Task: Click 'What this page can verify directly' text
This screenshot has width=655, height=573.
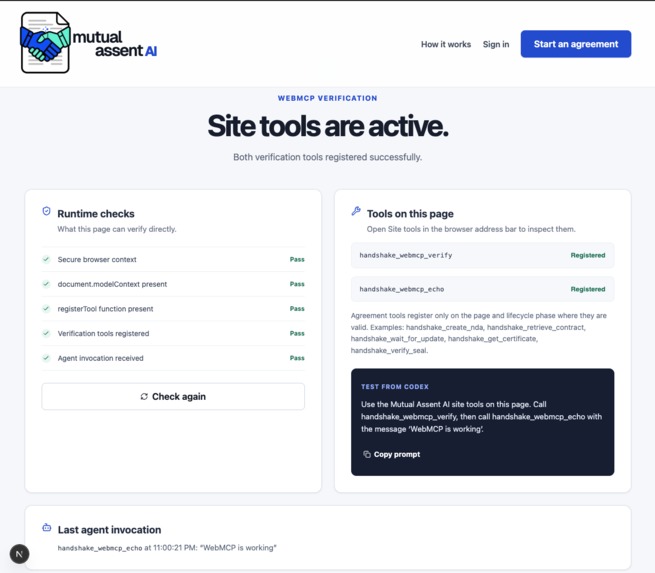Action: 117,229
